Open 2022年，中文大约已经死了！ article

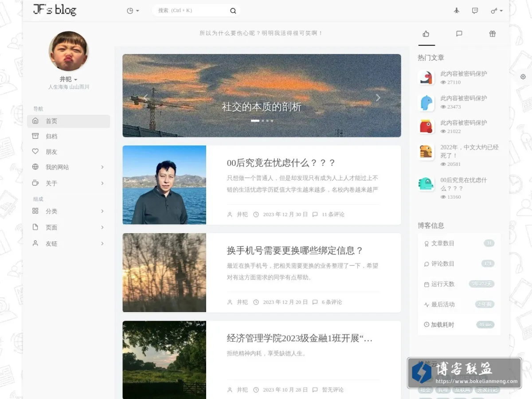469,151
